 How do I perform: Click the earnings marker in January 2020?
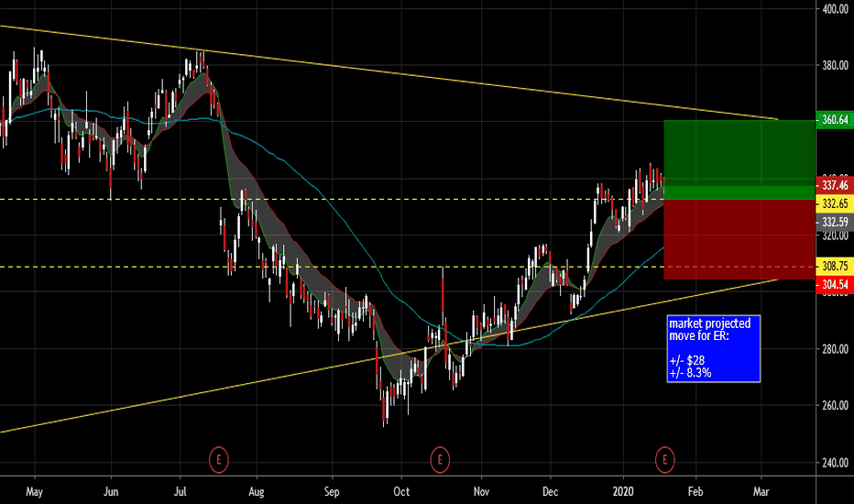pos(664,460)
